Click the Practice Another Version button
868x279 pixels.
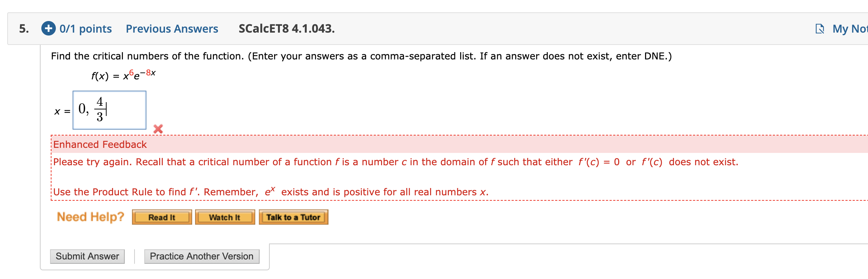[x=202, y=256]
